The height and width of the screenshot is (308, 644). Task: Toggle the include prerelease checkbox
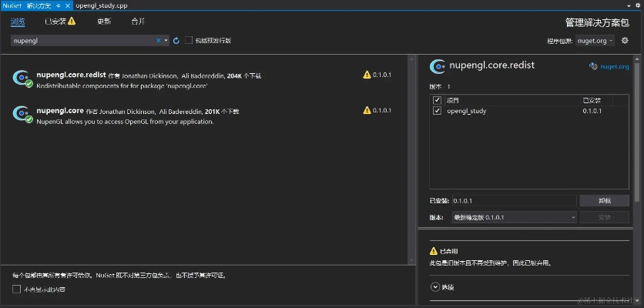pos(189,41)
